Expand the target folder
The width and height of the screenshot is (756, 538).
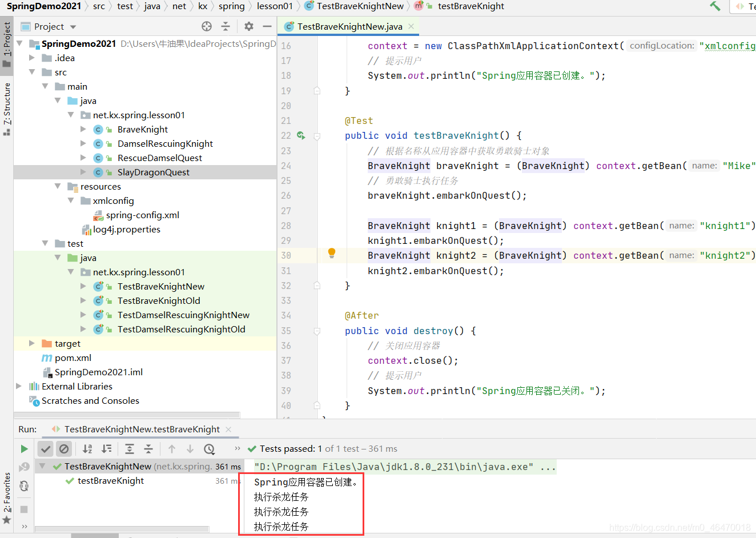pos(32,343)
